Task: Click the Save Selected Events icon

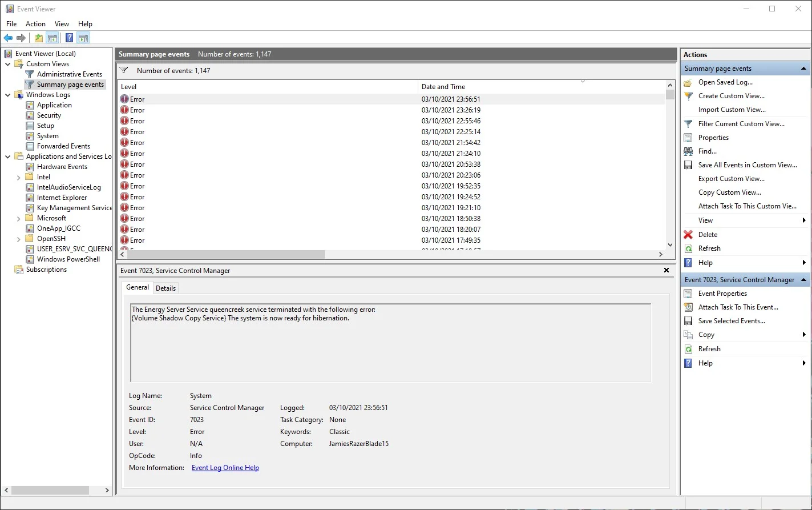Action: [x=688, y=321]
